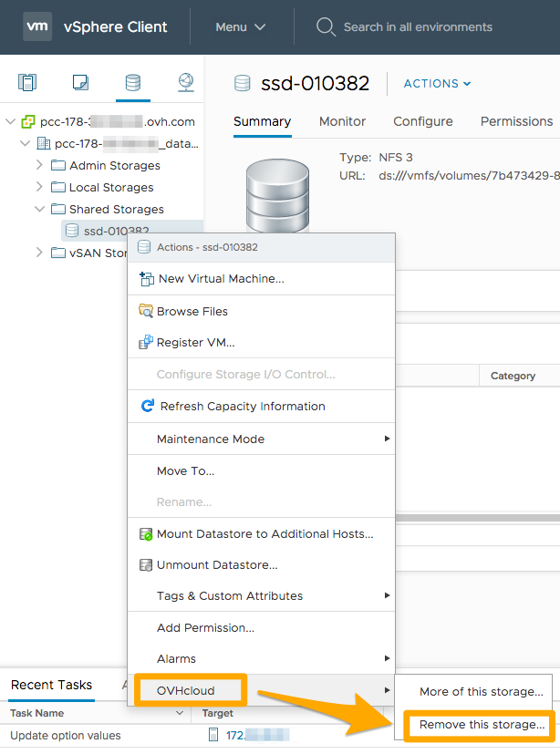Viewport: 560px width, 754px height.
Task: Open the Networking inventory icon
Action: [186, 82]
